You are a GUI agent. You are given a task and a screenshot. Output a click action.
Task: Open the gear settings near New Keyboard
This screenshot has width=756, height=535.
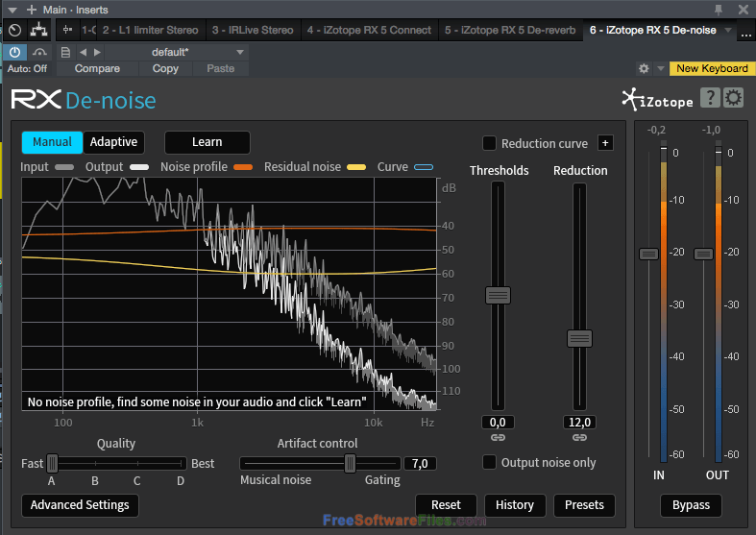[x=644, y=68]
